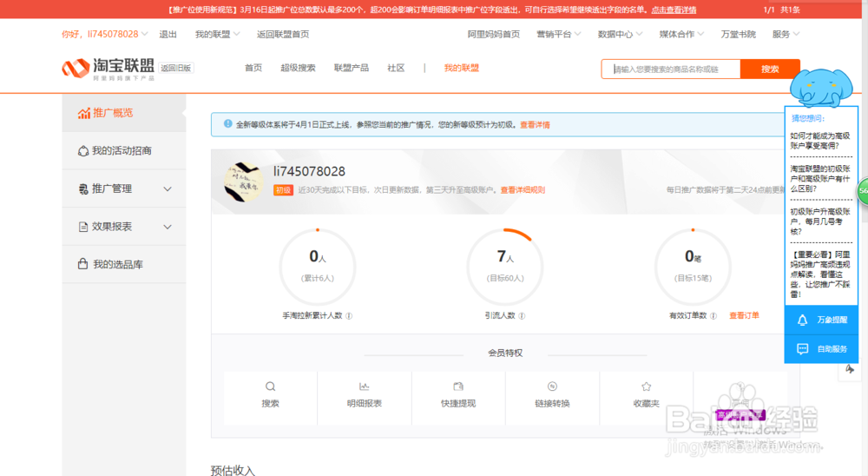Click 查看详细规则 link

(x=523, y=190)
